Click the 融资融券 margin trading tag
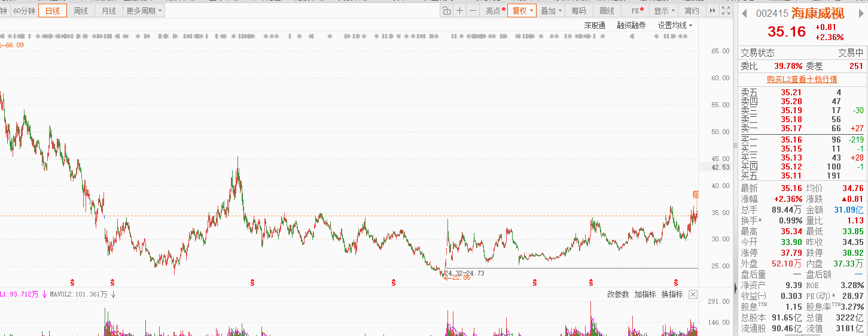Screen dimensions: 868x336 [631, 25]
